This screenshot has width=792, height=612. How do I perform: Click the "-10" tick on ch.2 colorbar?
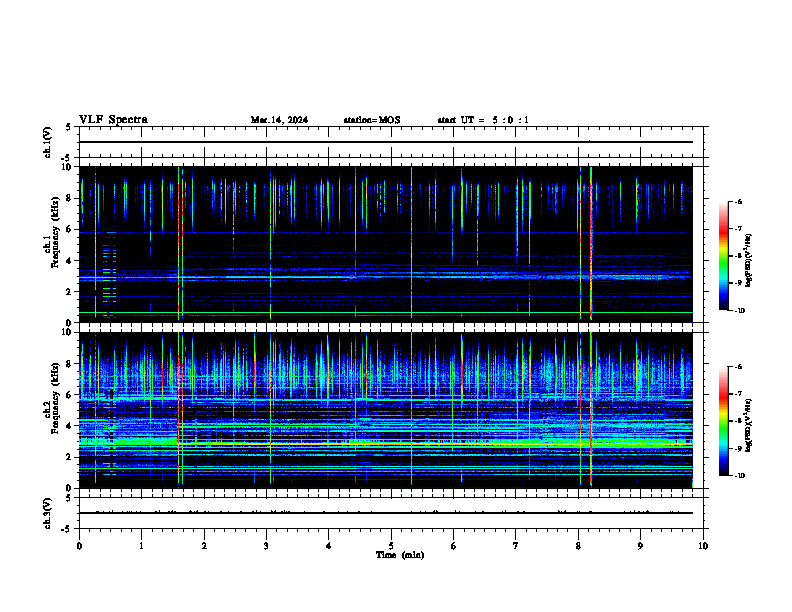pos(740,476)
